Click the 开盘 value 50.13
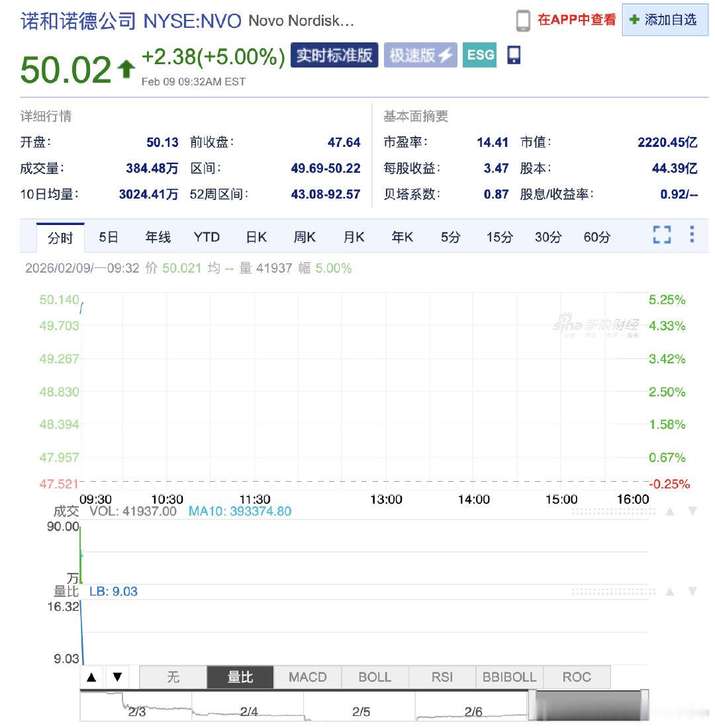The height and width of the screenshot is (728, 715). [x=162, y=142]
